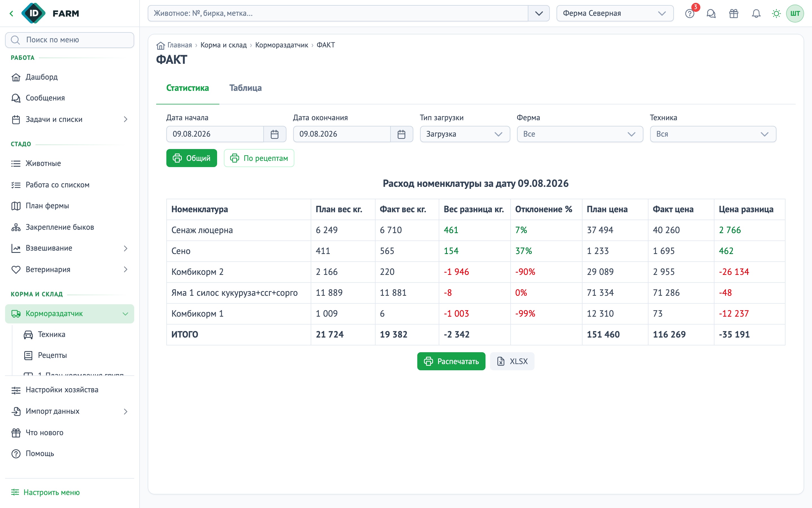Focus the Поиск по меню field
812x508 pixels.
click(x=69, y=40)
